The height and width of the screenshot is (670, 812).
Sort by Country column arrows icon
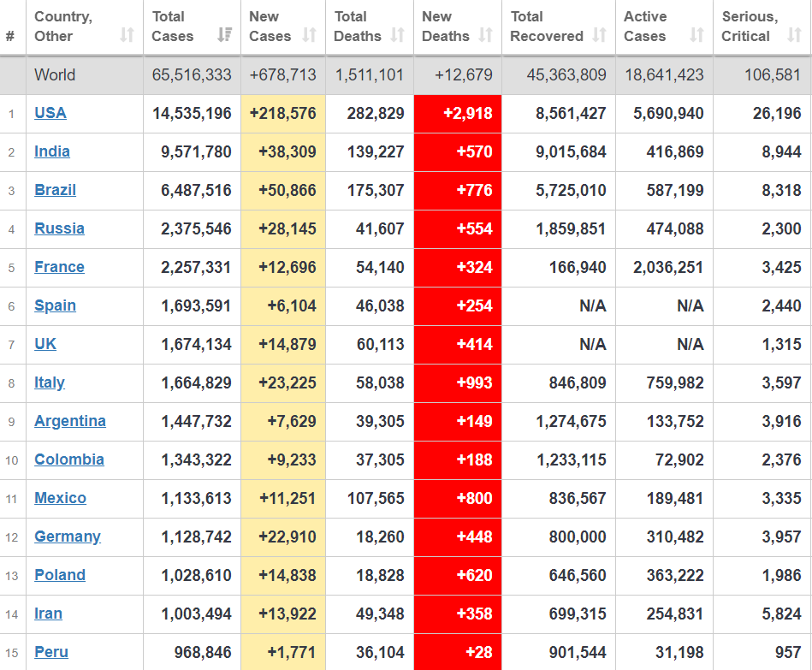pos(127,36)
